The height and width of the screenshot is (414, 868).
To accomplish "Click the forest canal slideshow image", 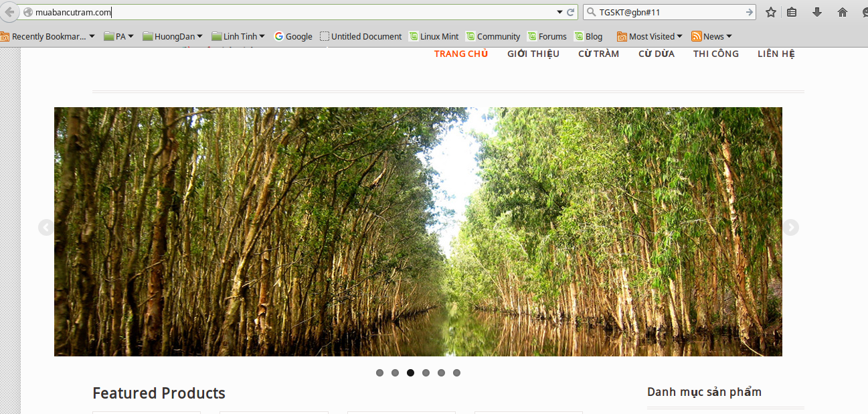I will tap(418, 232).
